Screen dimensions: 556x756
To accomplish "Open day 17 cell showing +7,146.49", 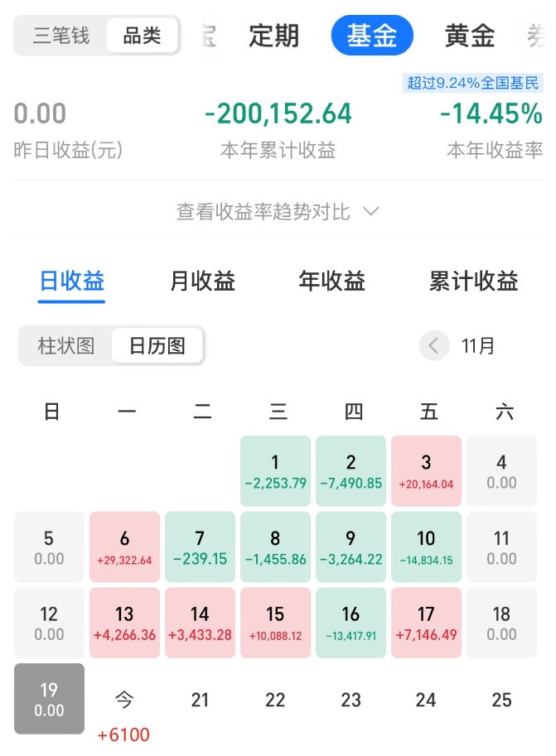I will tap(426, 623).
